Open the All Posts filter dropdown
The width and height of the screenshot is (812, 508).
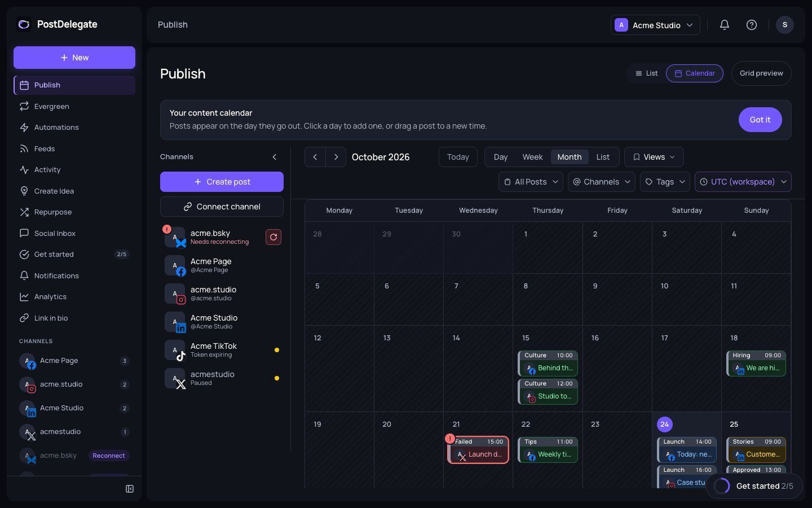[x=531, y=182]
